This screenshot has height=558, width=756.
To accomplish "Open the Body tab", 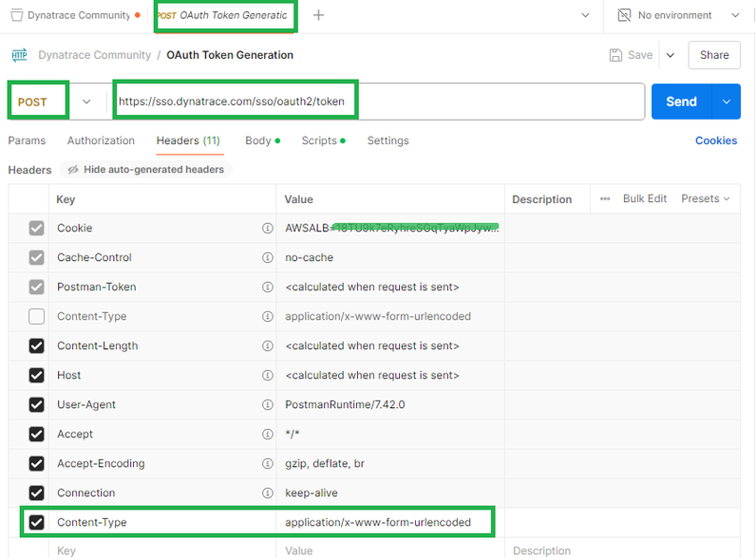I will pos(262,140).
